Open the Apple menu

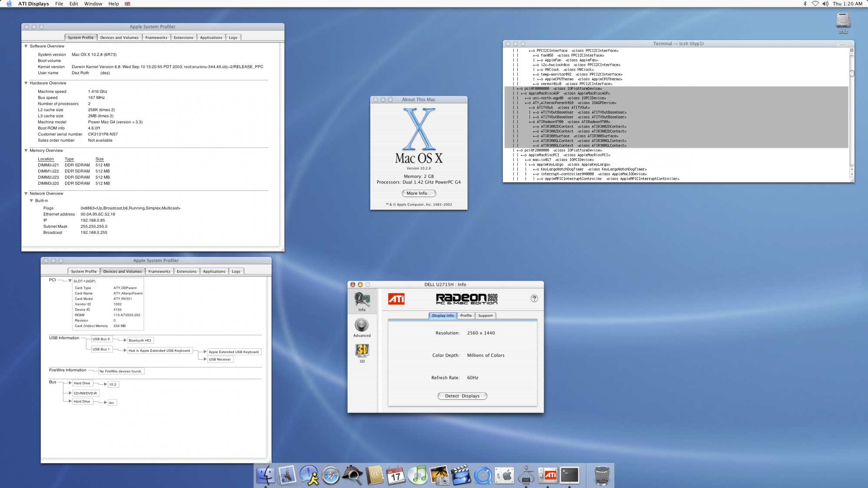pyautogui.click(x=9, y=3)
